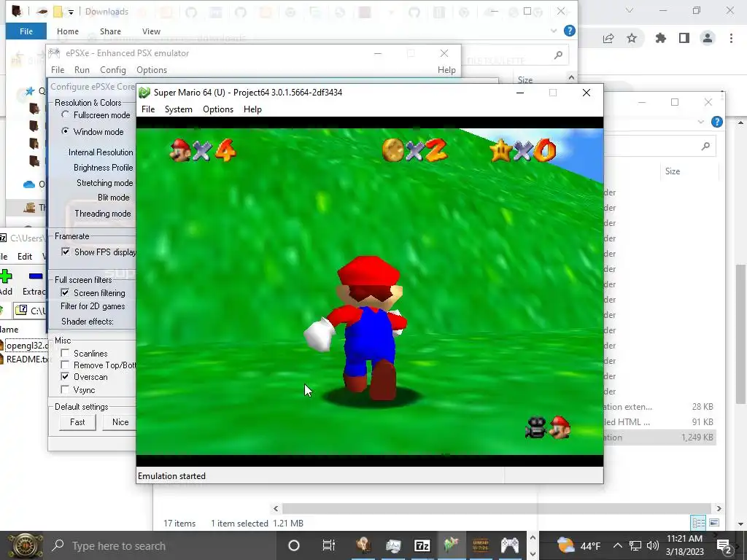
Task: Click the ePSXe gamepad title icon
Action: coord(54,52)
